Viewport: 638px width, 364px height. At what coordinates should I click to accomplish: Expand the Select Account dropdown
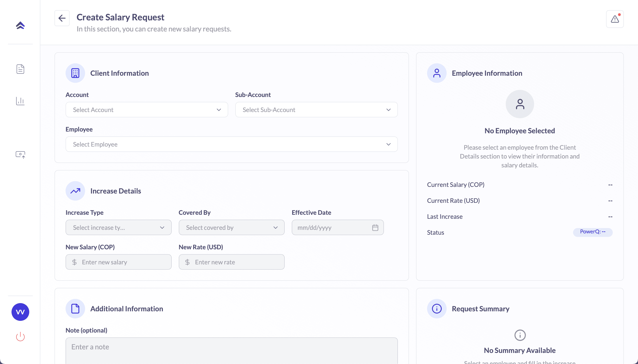coord(147,110)
